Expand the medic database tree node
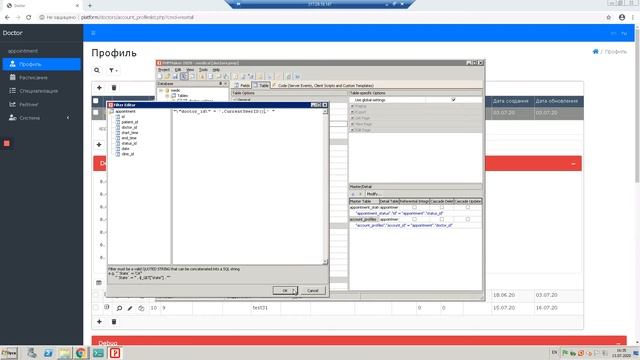This screenshot has height=360, width=640. [161, 90]
